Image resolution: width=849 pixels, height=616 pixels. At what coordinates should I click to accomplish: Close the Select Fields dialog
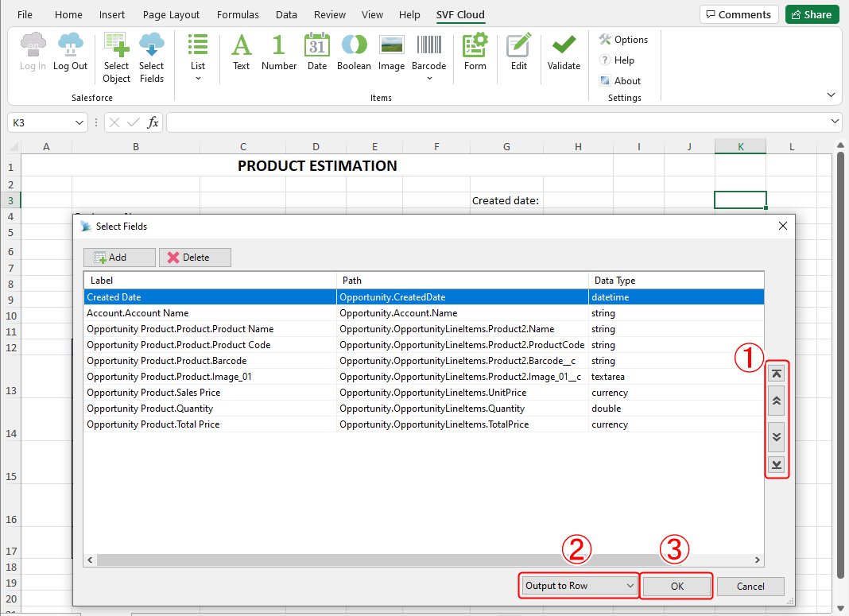783,226
